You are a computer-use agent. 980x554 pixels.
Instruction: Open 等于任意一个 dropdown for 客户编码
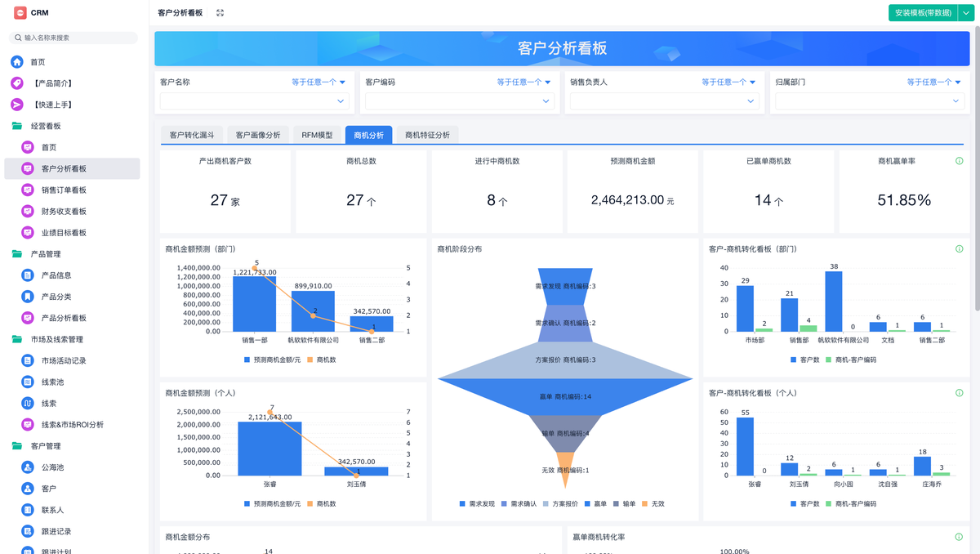tap(523, 82)
